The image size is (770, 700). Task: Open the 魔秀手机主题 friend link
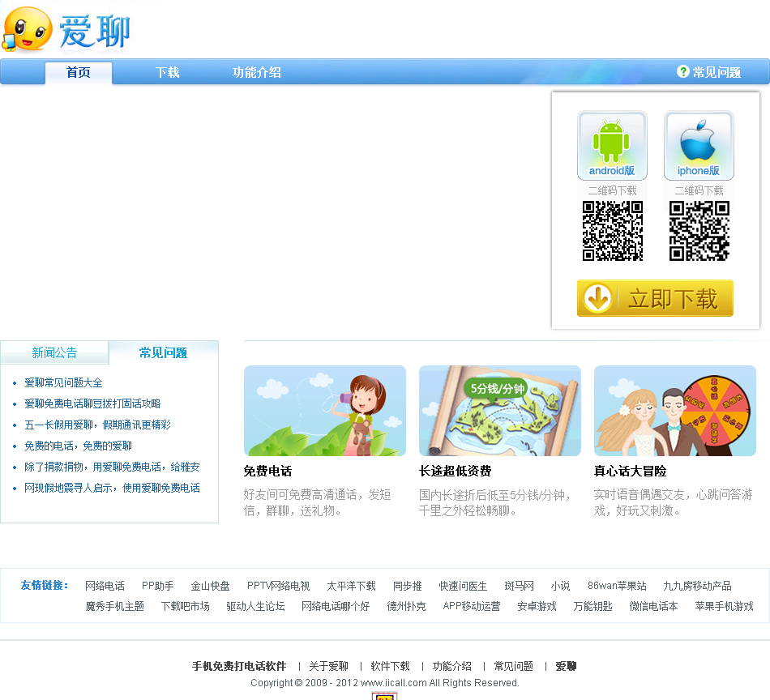coord(115,606)
